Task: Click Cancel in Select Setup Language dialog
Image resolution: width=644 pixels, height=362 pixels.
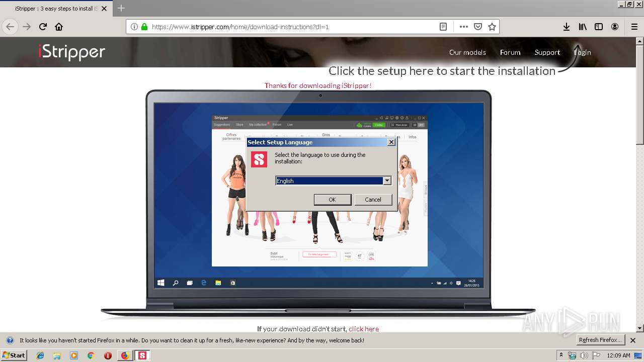Action: (x=373, y=200)
